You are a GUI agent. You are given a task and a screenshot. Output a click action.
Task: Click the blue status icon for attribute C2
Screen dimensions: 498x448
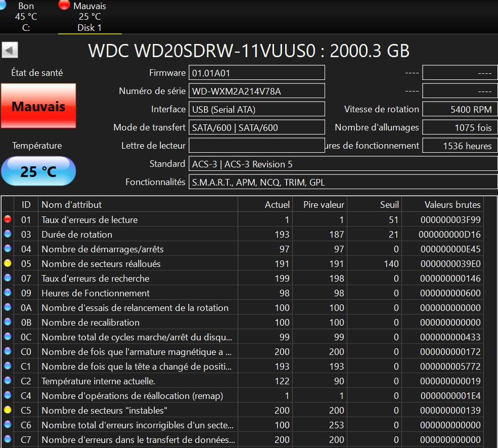click(8, 381)
